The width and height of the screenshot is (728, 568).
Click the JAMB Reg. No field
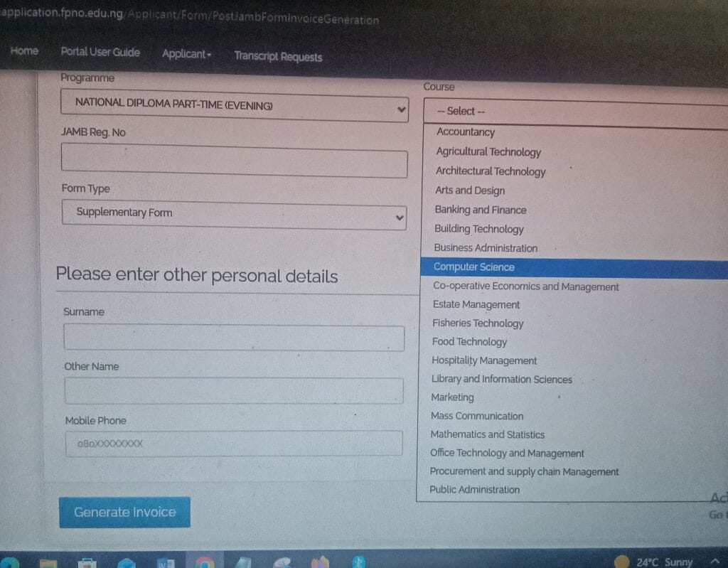[x=234, y=161]
